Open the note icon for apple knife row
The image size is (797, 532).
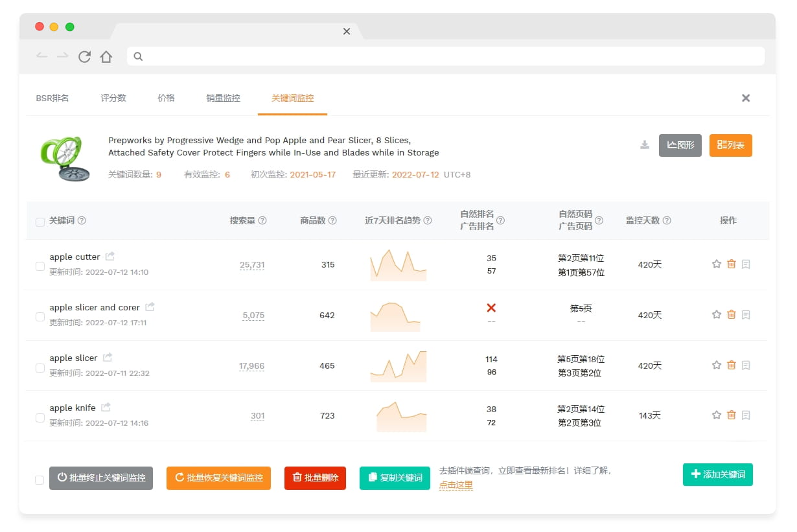(x=745, y=415)
